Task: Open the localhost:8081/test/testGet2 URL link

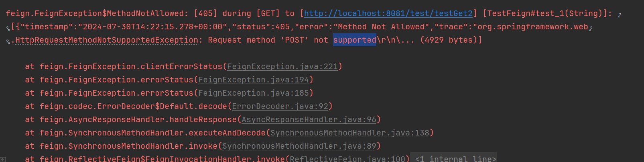Action: click(x=388, y=13)
